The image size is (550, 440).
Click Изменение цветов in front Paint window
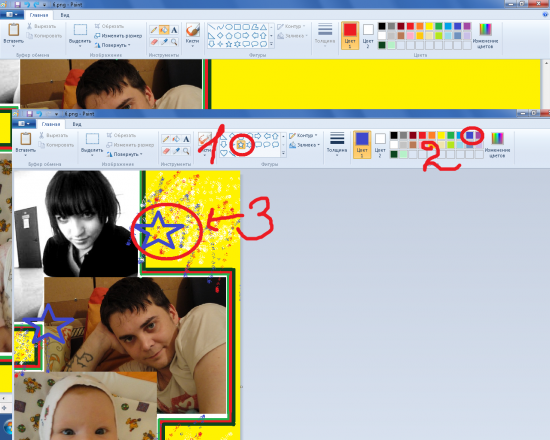pos(497,145)
